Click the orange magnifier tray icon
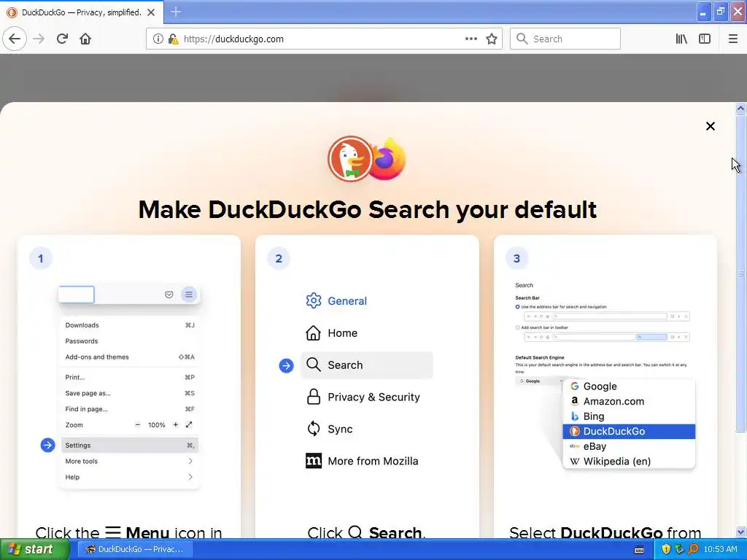The width and height of the screenshot is (747, 560). (693, 549)
